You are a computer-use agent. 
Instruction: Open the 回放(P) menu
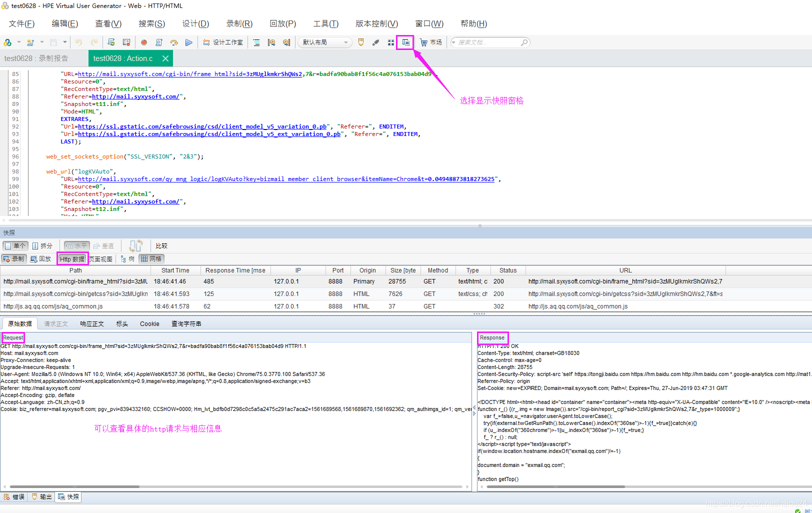[x=283, y=23]
